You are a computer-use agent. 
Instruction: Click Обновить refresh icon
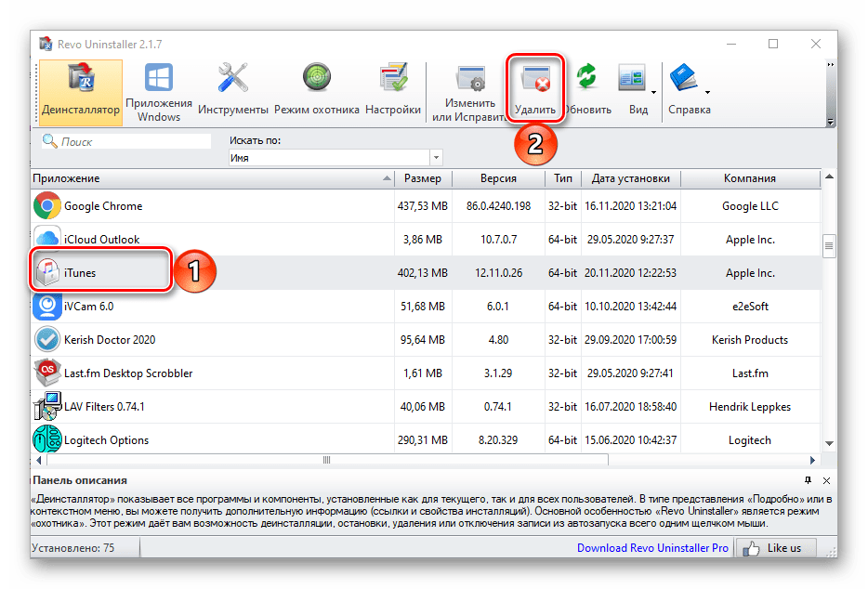[x=586, y=92]
